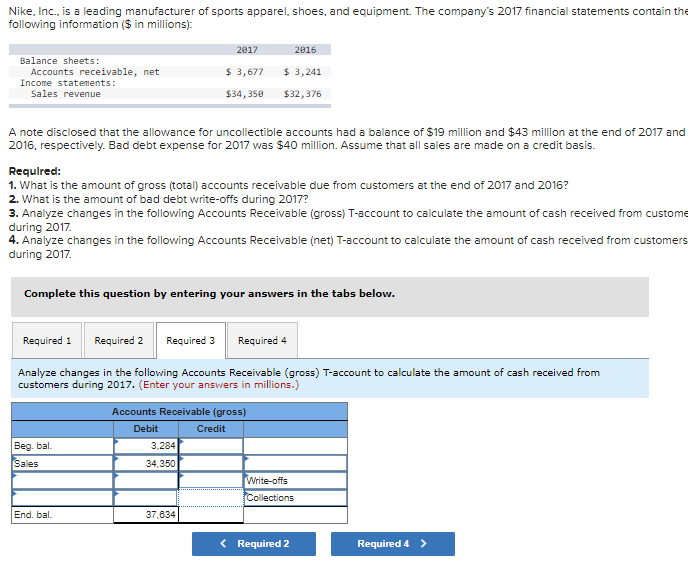Click the credit cell in the Beg. bal. row
This screenshot has height=568, width=688.
[x=211, y=446]
